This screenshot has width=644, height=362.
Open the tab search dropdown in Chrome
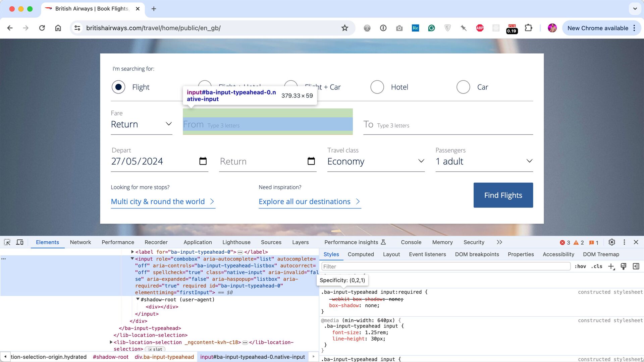pos(635,9)
